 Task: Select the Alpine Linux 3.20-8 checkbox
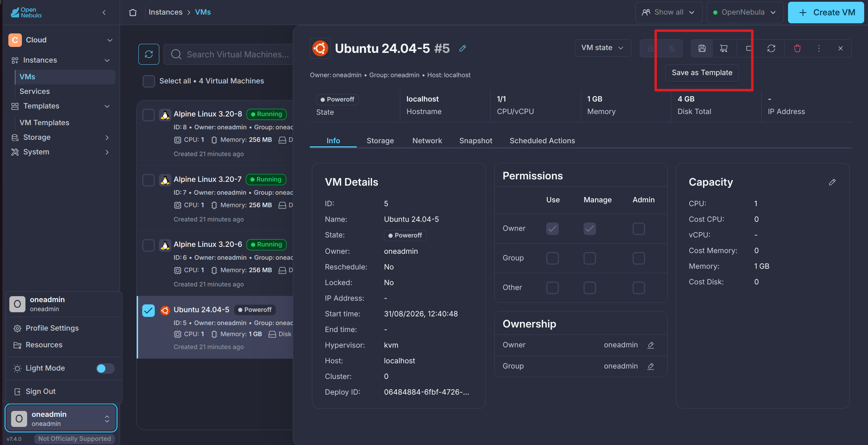point(148,115)
